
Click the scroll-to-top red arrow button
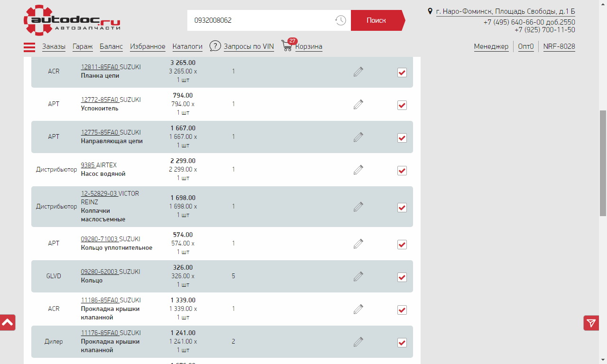click(8, 323)
